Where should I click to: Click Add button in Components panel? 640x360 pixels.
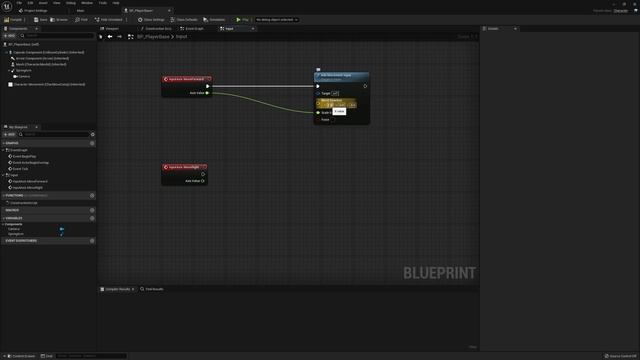(x=9, y=36)
